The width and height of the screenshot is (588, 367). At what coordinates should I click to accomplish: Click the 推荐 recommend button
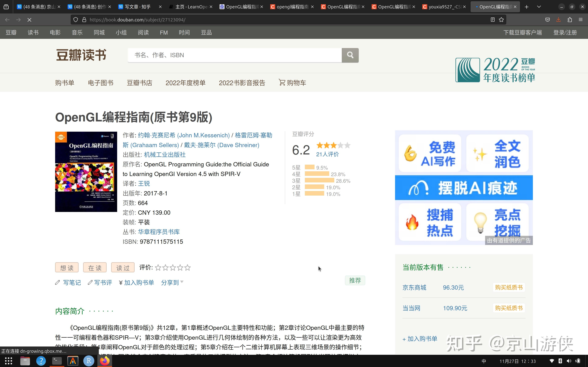pyautogui.click(x=355, y=280)
